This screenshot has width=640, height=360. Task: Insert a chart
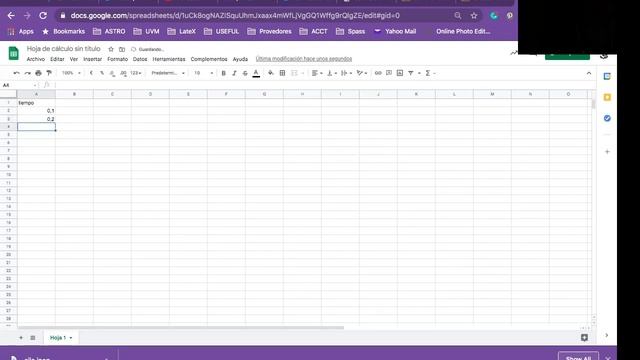click(x=400, y=73)
